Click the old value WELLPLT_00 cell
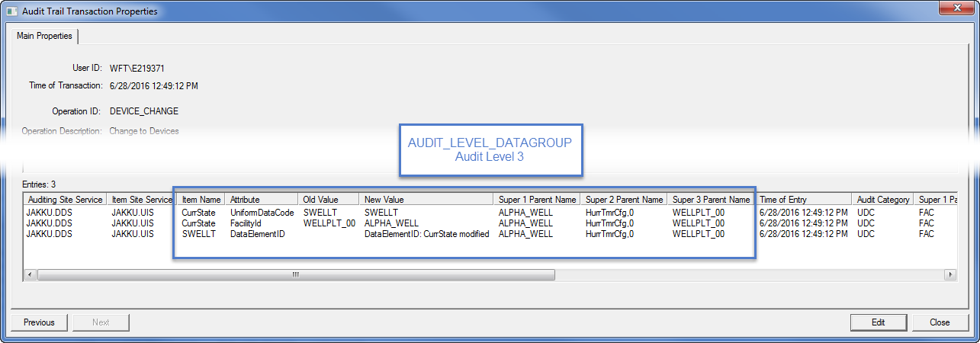 tap(329, 223)
